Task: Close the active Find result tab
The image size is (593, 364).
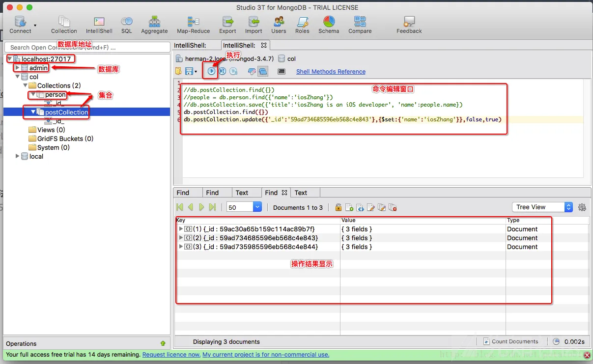Action: pos(284,193)
